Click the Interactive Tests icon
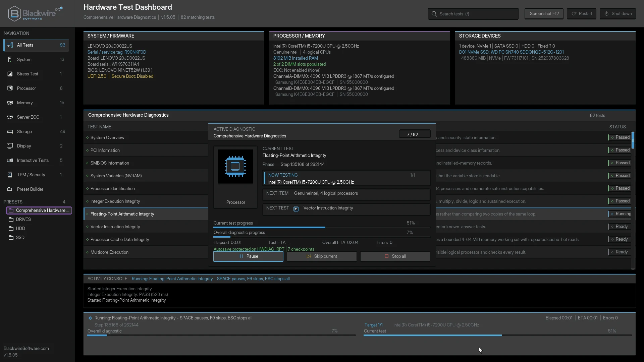Screen dimensions: 644x362 click(x=10, y=161)
